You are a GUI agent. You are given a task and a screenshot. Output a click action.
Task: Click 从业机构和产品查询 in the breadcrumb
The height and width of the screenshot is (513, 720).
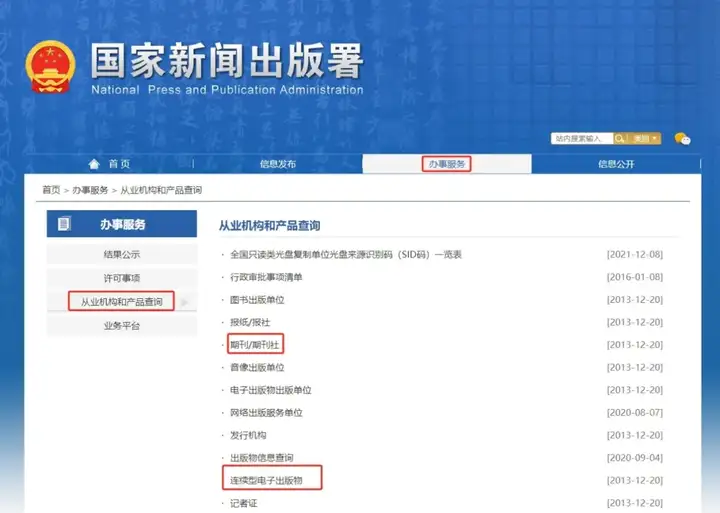[x=161, y=190]
